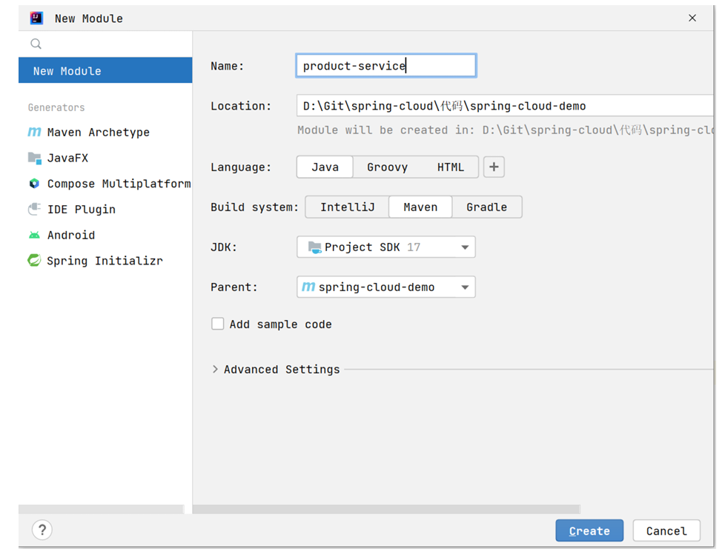Enable Add sample code checkbox
Screen dimensions: 728x560
pyautogui.click(x=217, y=324)
